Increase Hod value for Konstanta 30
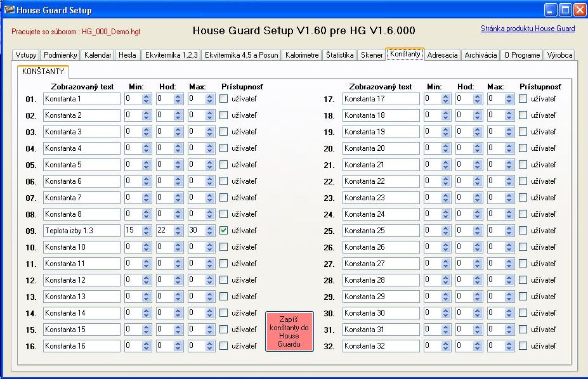This screenshot has width=588, height=379. coord(478,311)
